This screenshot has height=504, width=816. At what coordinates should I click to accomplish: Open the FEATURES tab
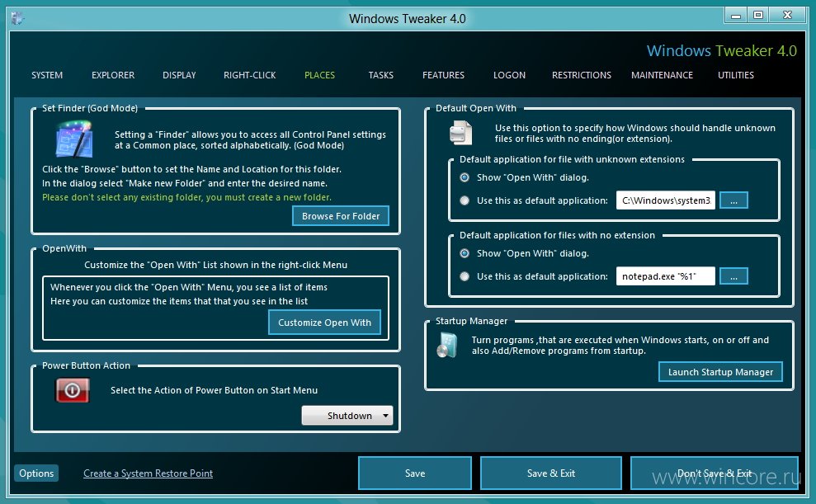443,75
